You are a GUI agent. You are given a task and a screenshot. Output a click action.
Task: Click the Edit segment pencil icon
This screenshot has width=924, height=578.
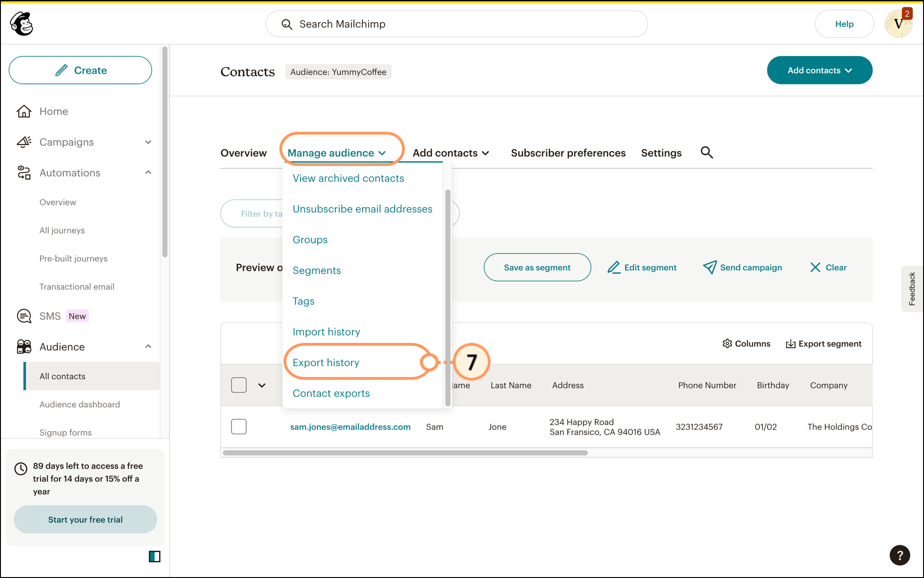pos(614,267)
